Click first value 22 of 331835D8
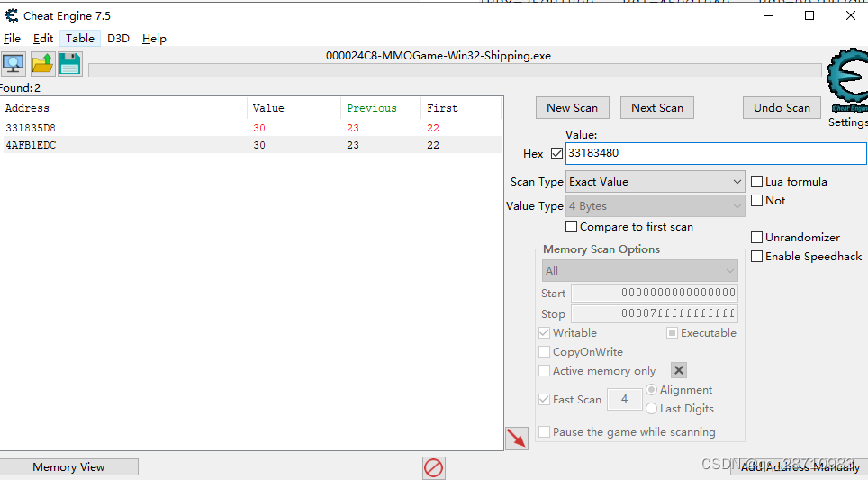 (x=433, y=128)
